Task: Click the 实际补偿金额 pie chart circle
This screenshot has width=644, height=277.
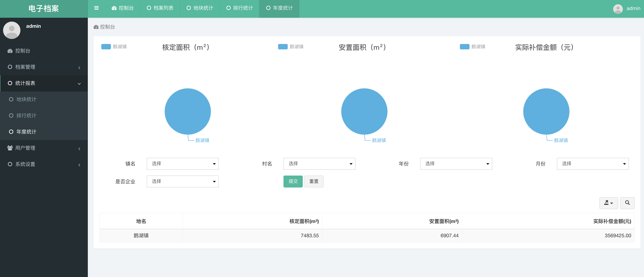Action: click(546, 111)
